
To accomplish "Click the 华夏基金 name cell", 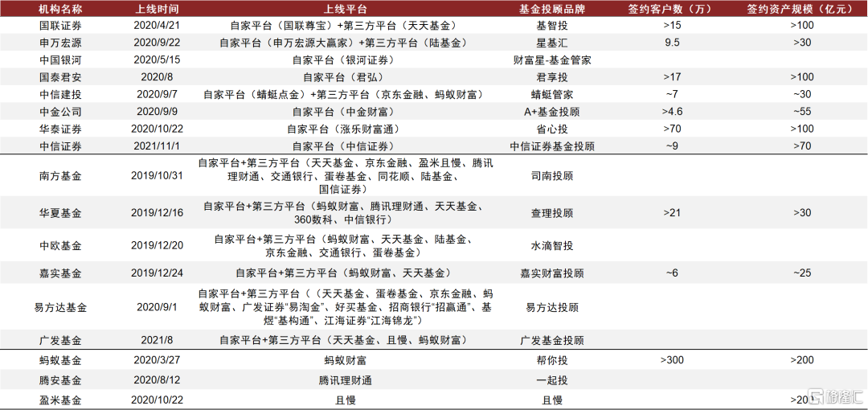I will (59, 213).
